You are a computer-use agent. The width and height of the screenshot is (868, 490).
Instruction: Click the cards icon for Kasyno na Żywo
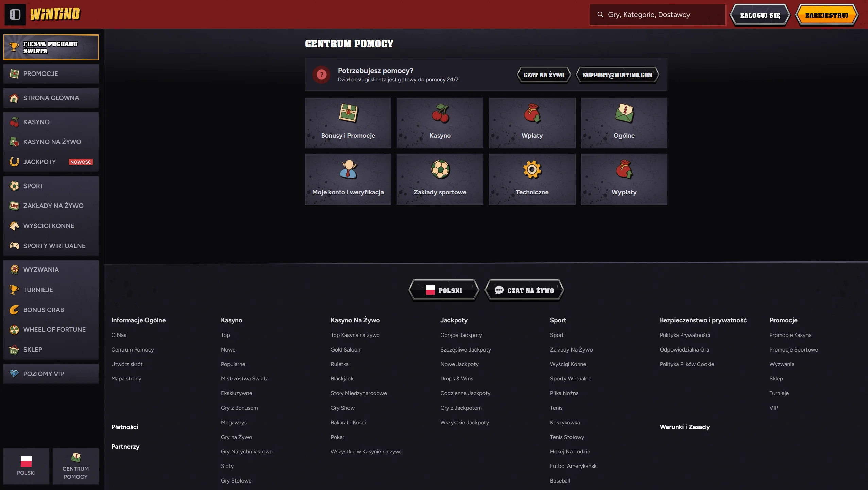14,142
